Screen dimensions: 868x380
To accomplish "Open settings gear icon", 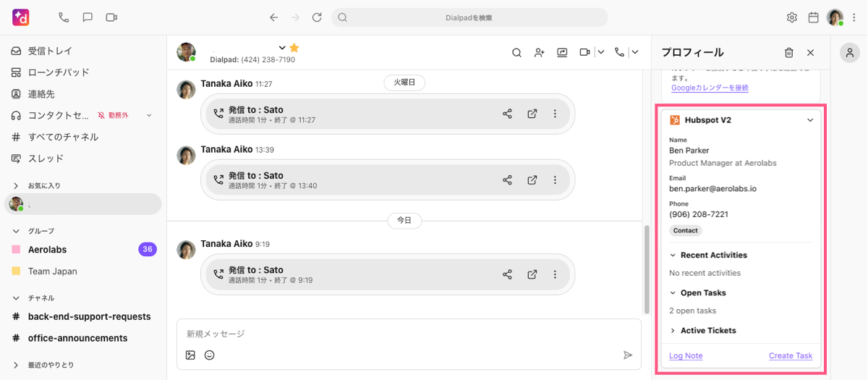I will pos(792,17).
